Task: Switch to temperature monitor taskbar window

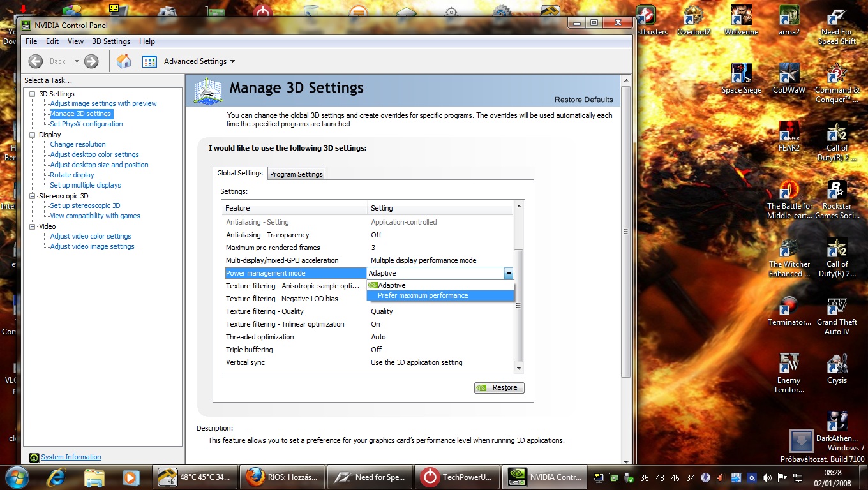Action: [194, 477]
